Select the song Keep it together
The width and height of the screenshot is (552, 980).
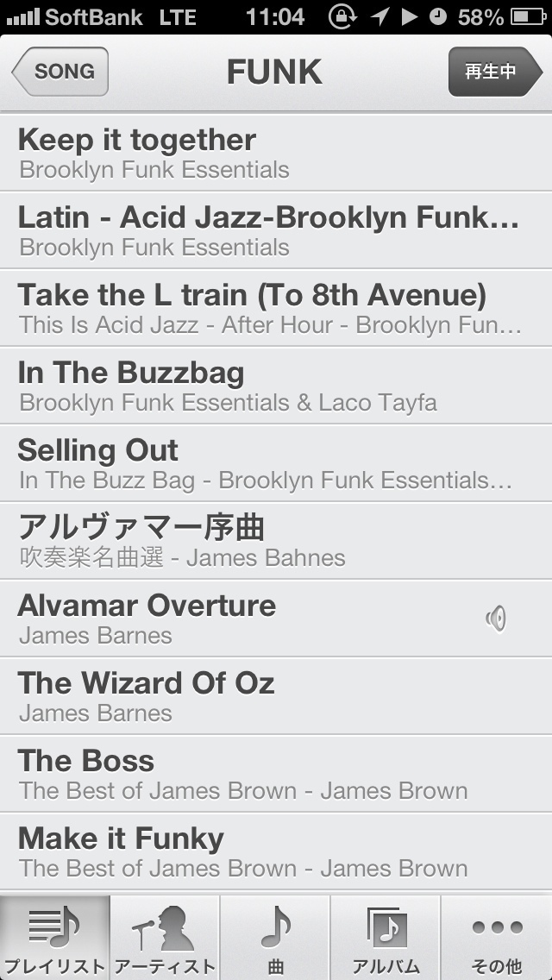pos(276,153)
